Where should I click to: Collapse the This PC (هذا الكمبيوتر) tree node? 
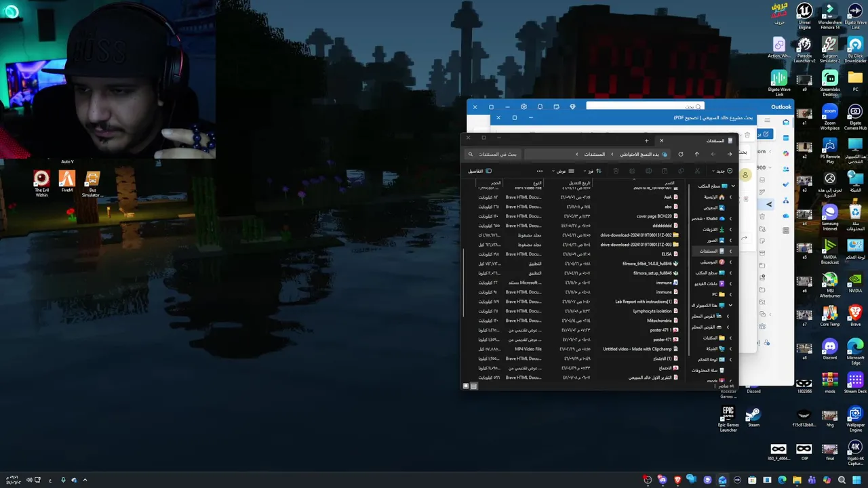click(x=731, y=306)
